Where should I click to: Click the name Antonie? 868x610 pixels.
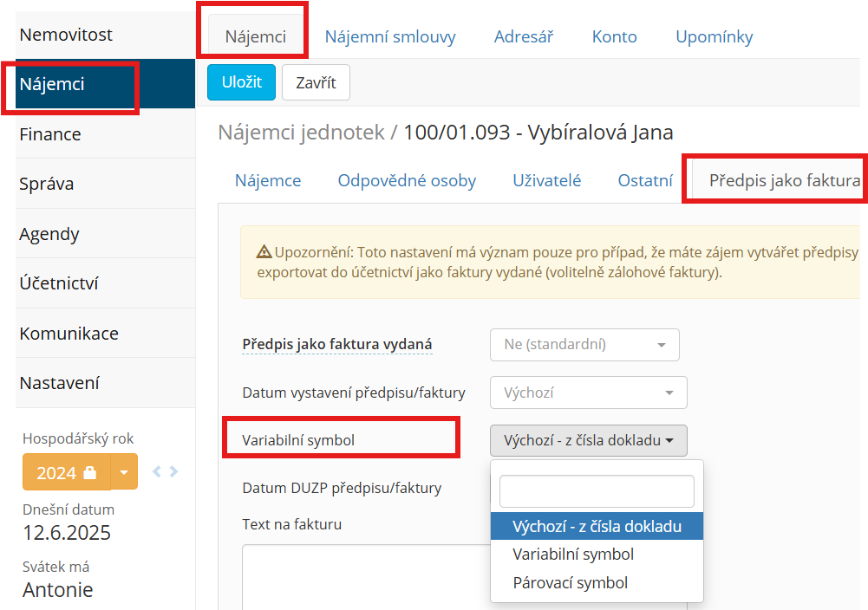[57, 590]
